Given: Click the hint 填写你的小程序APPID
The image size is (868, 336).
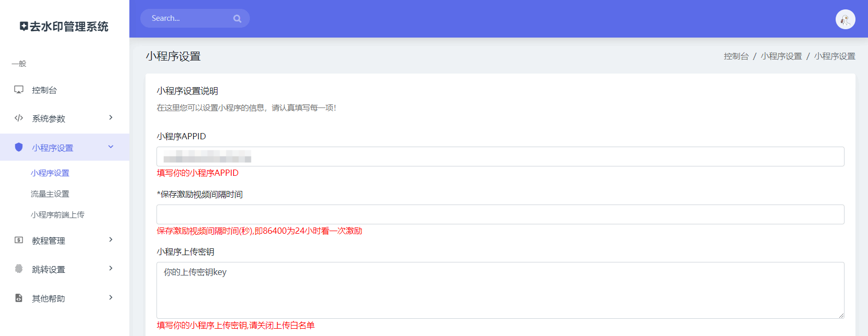Looking at the screenshot, I should (198, 173).
